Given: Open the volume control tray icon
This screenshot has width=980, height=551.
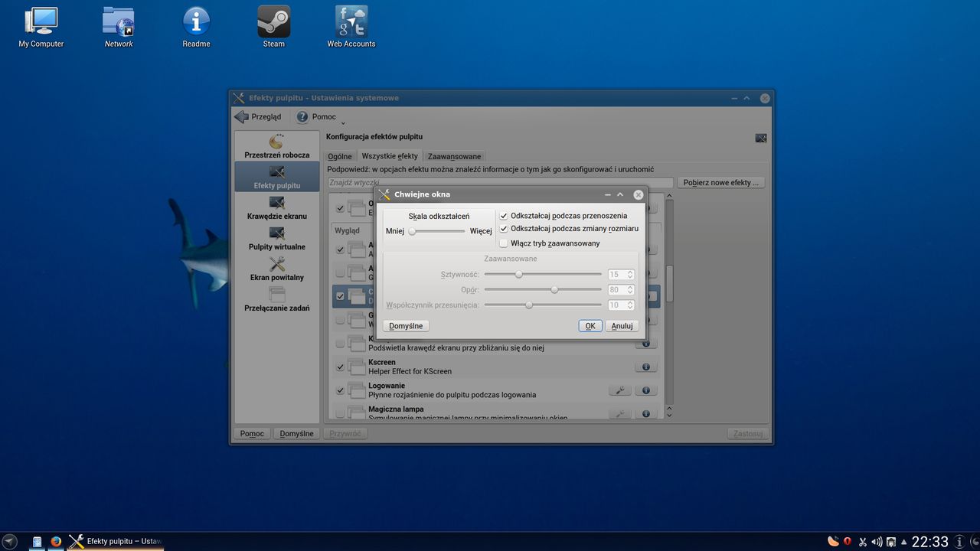Looking at the screenshot, I should [877, 542].
